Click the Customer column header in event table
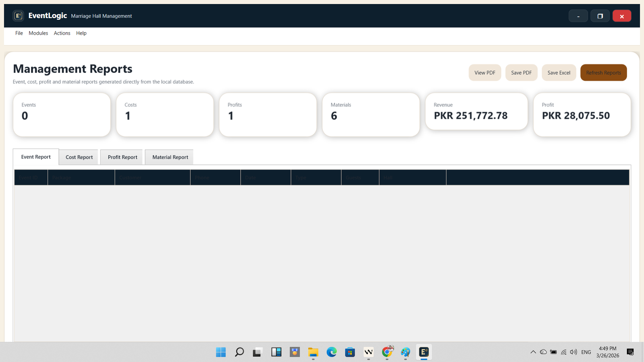The height and width of the screenshot is (362, 644). coord(152,177)
